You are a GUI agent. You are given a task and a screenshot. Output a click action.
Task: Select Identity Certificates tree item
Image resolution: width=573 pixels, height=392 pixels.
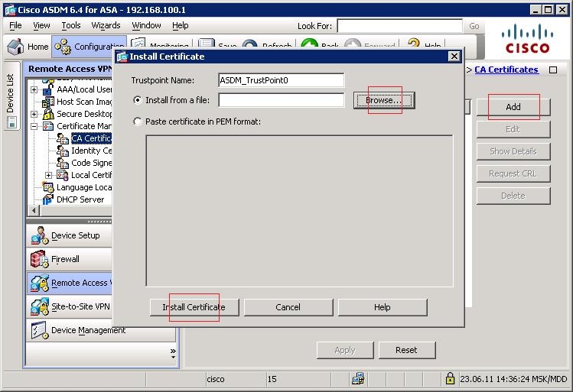tap(91, 151)
